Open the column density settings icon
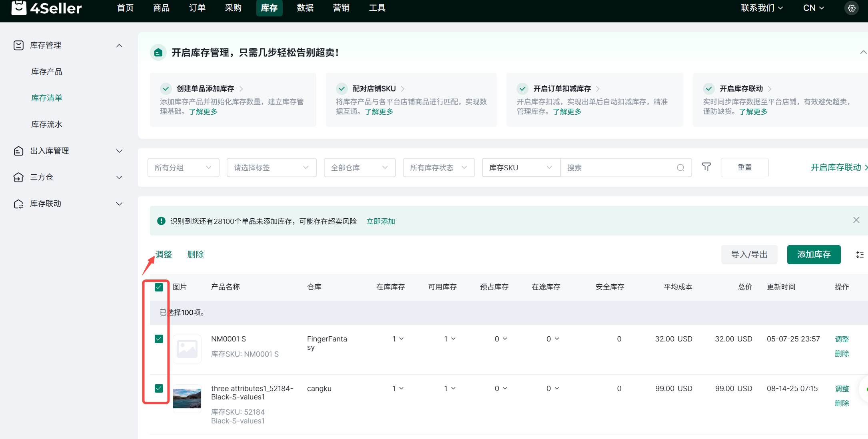Viewport: 868px width, 439px height. [860, 255]
